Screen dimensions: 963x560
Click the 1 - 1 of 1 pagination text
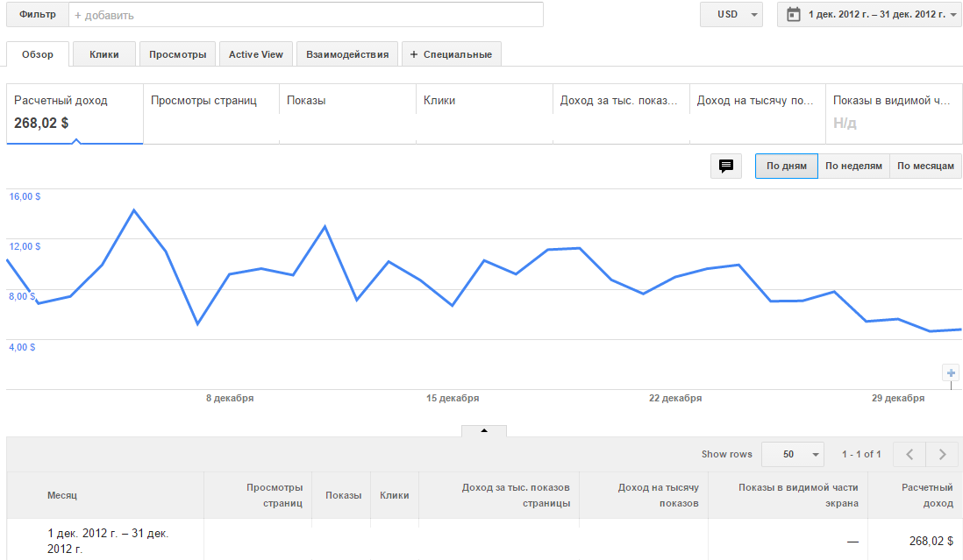click(861, 454)
